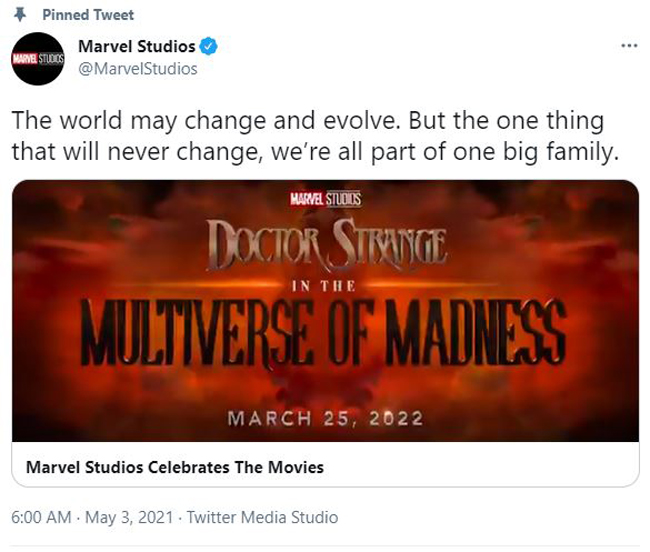Screen dimensions: 650x552
Task: Open the three-dot more options menu
Action: 629,46
